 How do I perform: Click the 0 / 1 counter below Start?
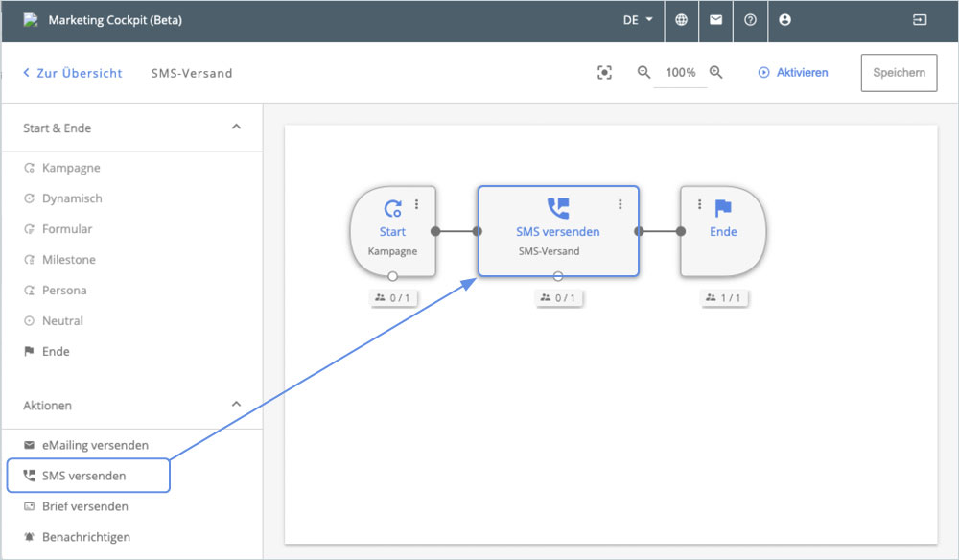coord(392,297)
